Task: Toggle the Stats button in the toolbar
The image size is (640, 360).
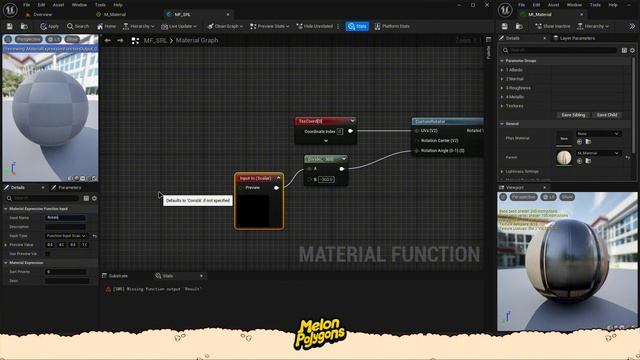Action: point(357,26)
